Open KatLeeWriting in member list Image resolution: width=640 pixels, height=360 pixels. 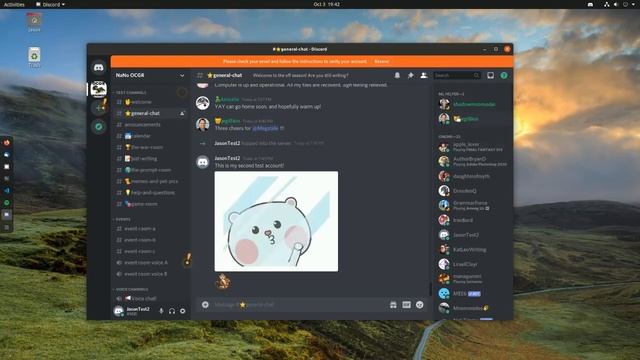pyautogui.click(x=473, y=249)
